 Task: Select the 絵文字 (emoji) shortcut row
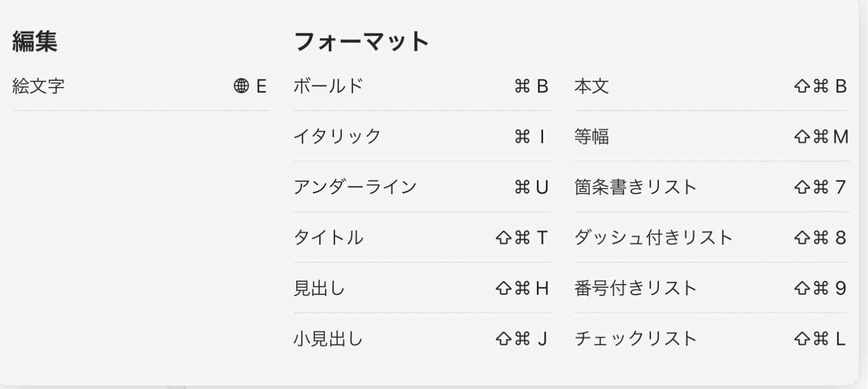[38, 86]
